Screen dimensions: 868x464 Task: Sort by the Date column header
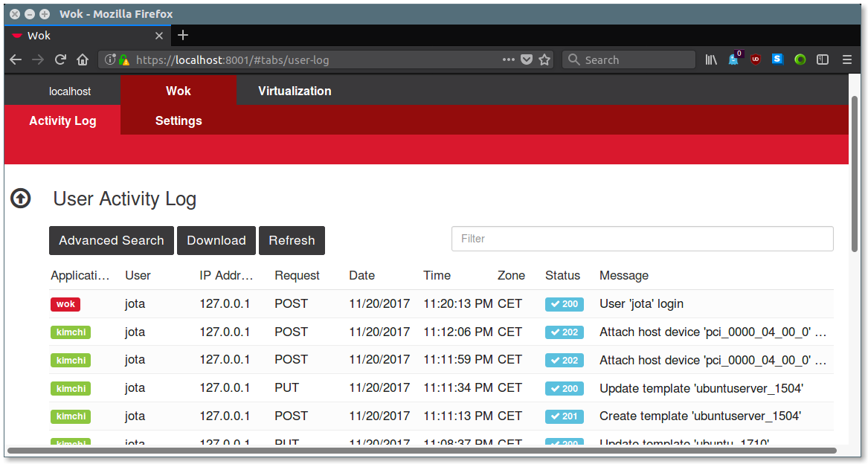point(362,275)
